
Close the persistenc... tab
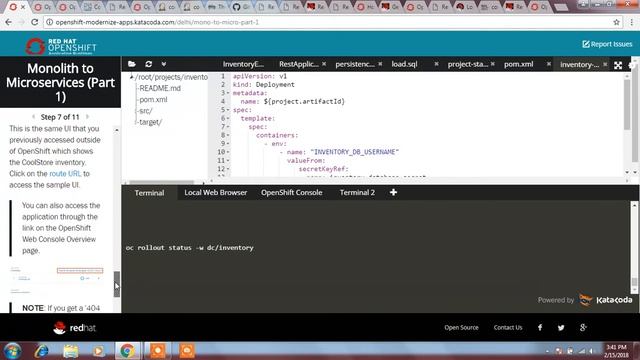coord(380,64)
